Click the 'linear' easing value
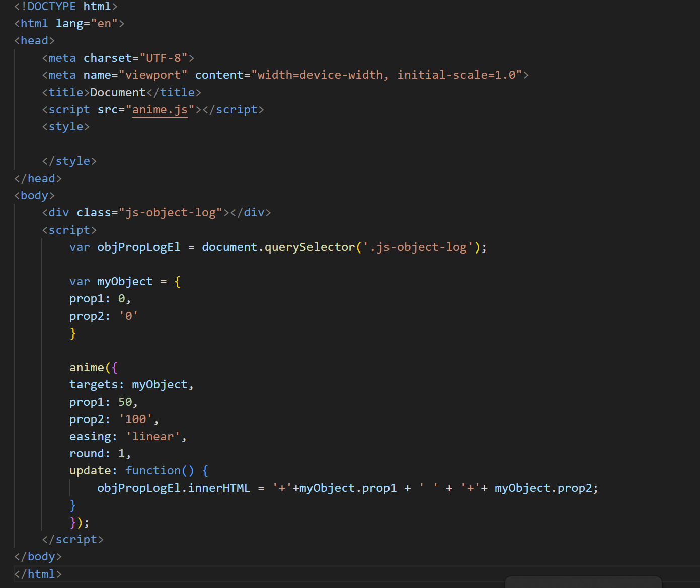This screenshot has width=700, height=588. pos(153,437)
